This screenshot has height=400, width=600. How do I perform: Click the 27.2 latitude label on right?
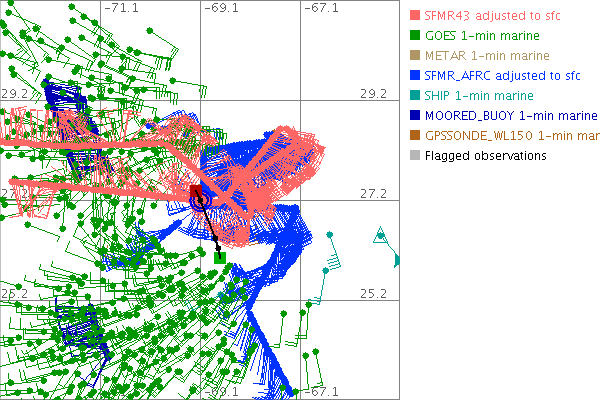click(x=373, y=193)
